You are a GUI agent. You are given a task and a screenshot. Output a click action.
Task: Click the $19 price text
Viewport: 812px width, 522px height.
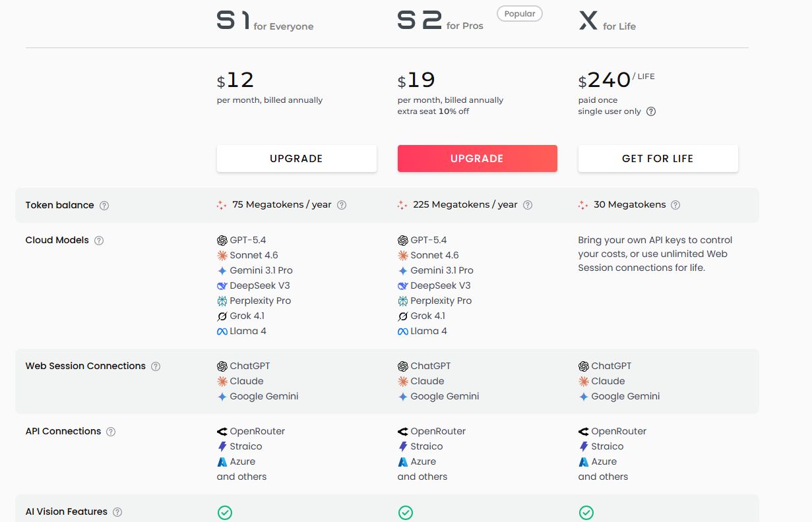tap(416, 80)
